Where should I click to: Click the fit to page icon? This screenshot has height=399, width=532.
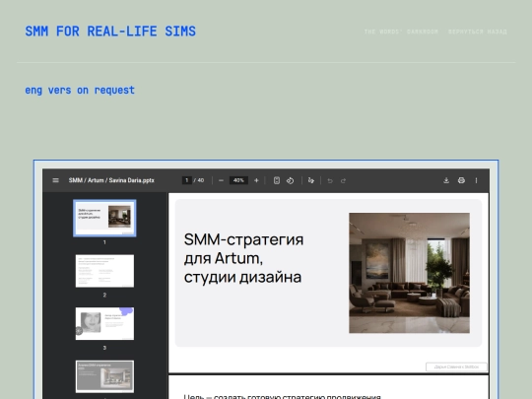(x=277, y=180)
